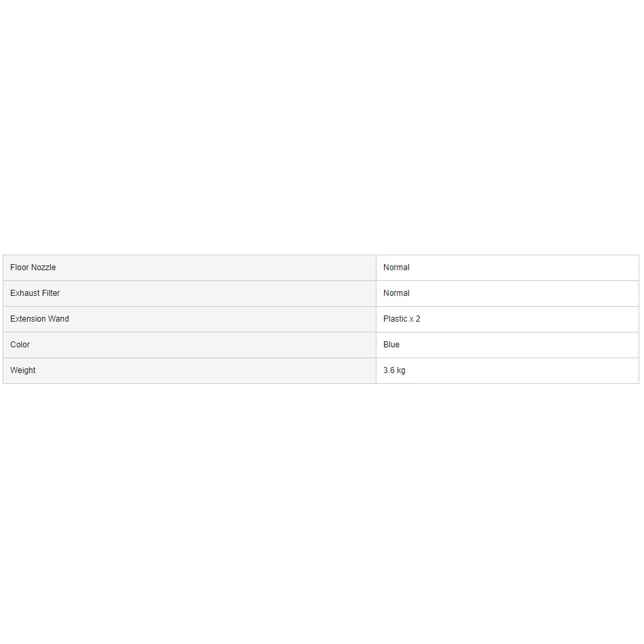Click the Color label cell
The height and width of the screenshot is (644, 644).
point(190,345)
